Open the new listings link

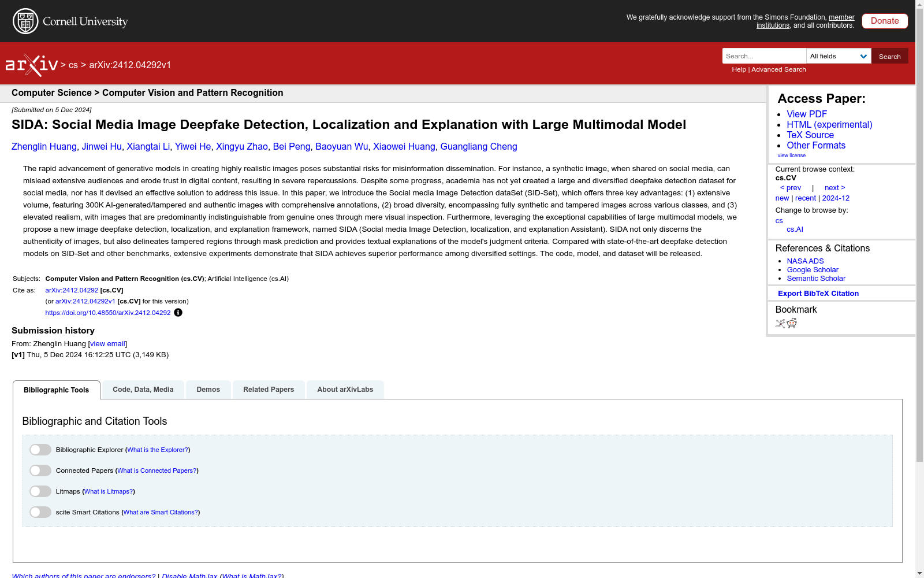pos(782,198)
